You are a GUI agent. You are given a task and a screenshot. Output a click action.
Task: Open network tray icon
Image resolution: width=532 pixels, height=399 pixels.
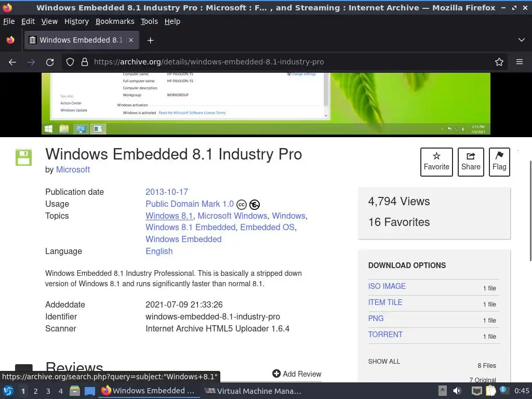[477, 391]
